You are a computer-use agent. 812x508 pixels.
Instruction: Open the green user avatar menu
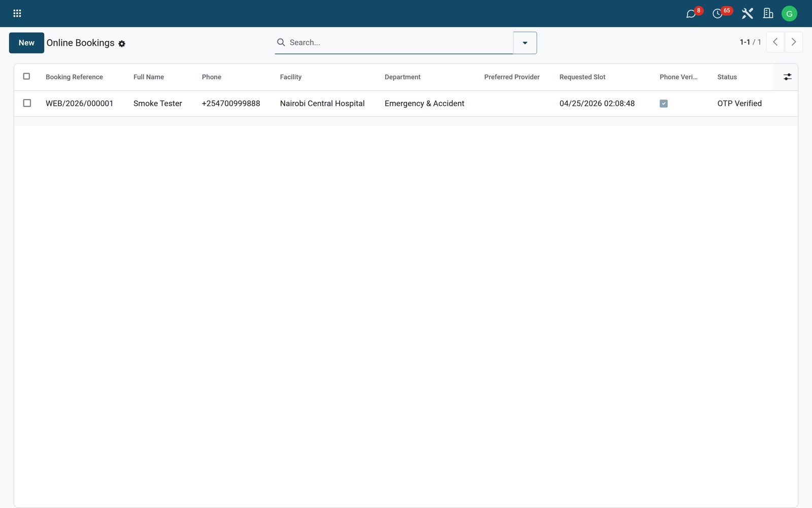click(x=789, y=14)
